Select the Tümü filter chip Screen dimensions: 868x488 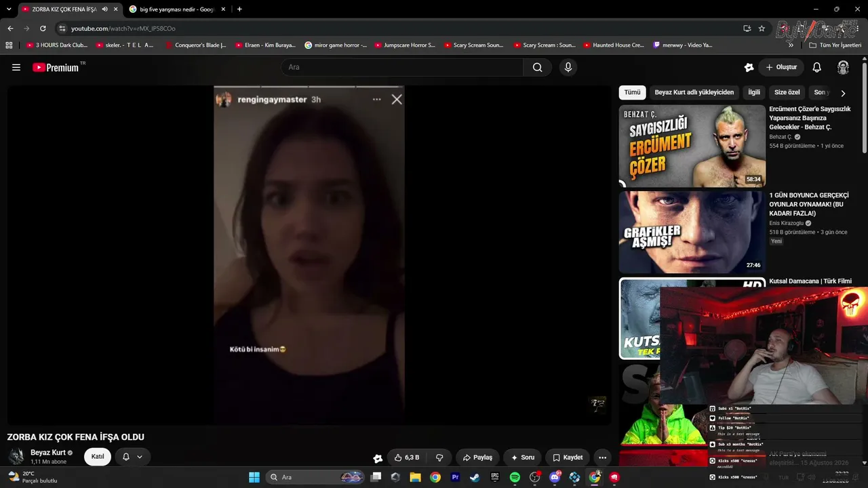(x=632, y=92)
